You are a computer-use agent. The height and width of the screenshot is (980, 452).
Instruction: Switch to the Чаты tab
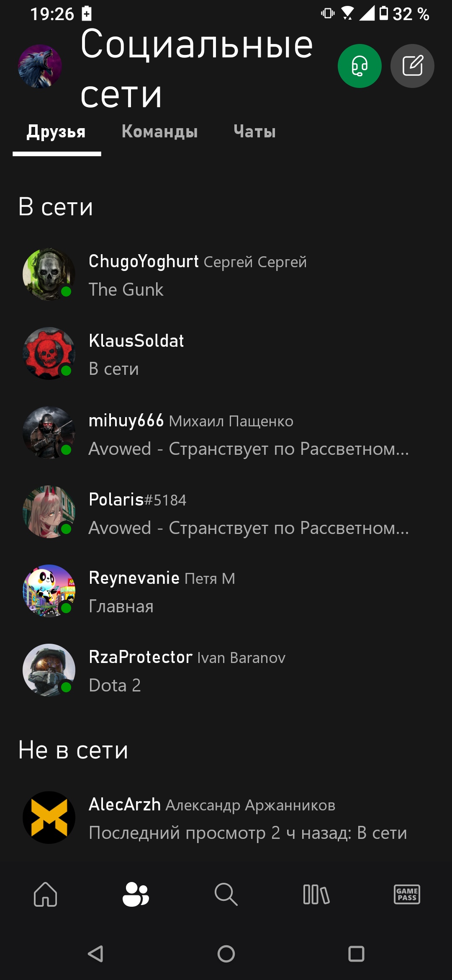254,132
